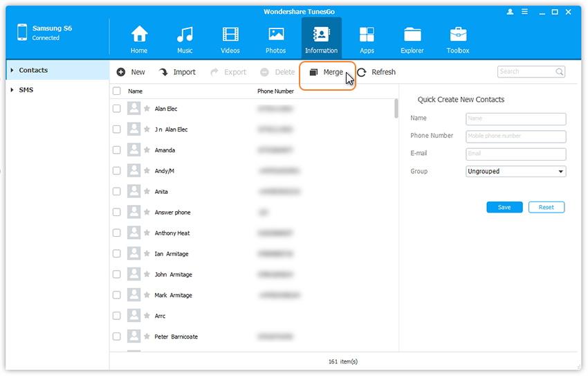The height and width of the screenshot is (376, 588).
Task: Go to Videos section icon
Action: point(230,35)
